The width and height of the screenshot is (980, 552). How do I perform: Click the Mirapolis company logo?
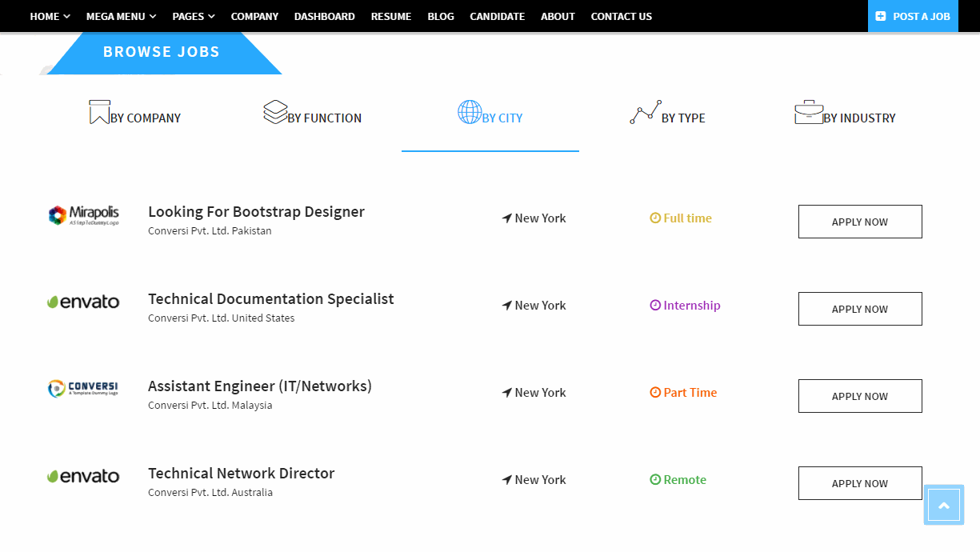pos(83,215)
